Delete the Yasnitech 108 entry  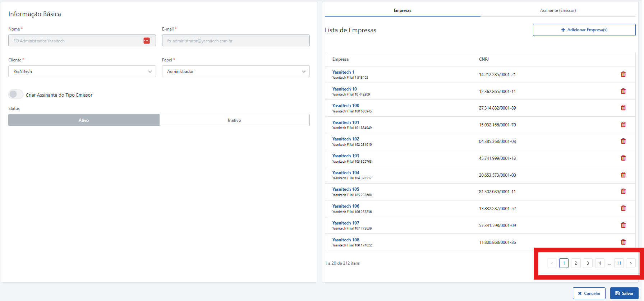pos(623,242)
